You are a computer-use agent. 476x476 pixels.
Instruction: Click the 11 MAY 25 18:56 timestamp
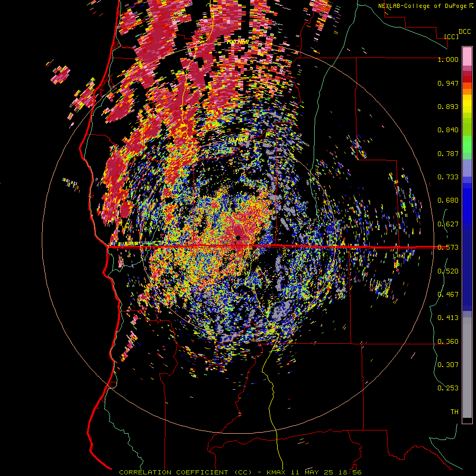326,472
